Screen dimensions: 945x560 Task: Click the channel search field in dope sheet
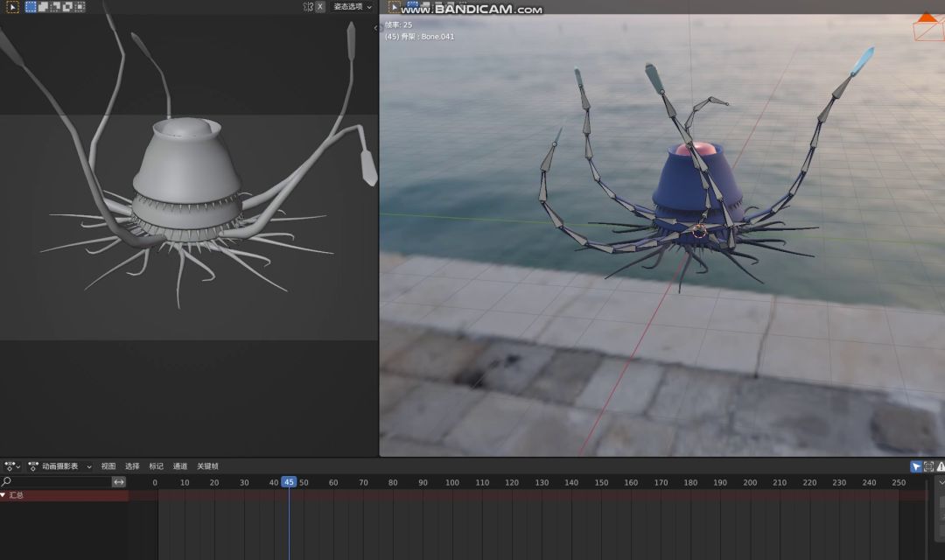point(57,482)
